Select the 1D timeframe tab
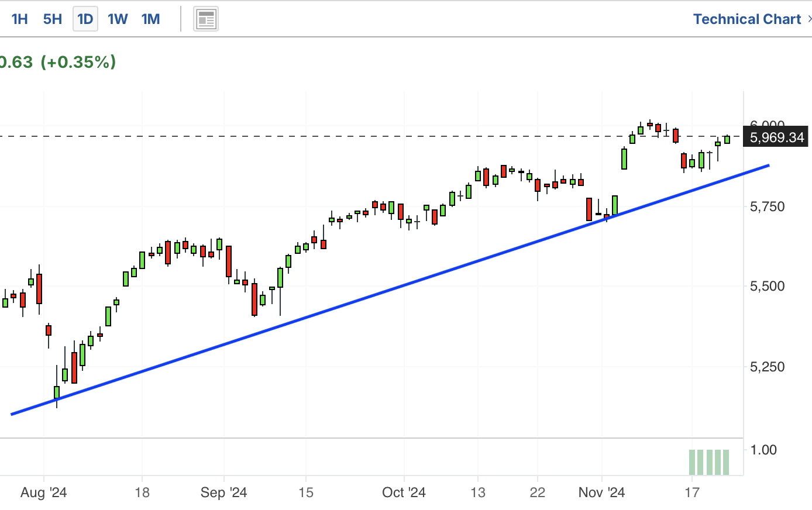Viewport: 812px width, 510px height. pyautogui.click(x=85, y=19)
